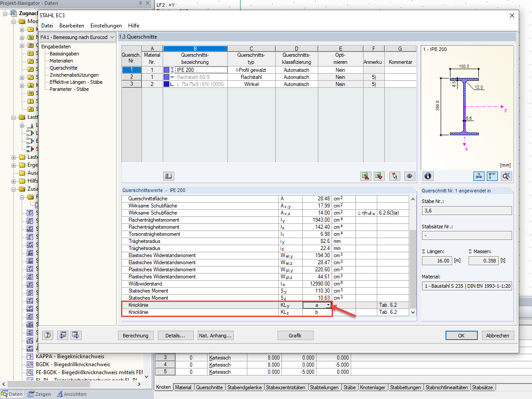
Task: Go to previous input window icon
Action: (x=63, y=335)
